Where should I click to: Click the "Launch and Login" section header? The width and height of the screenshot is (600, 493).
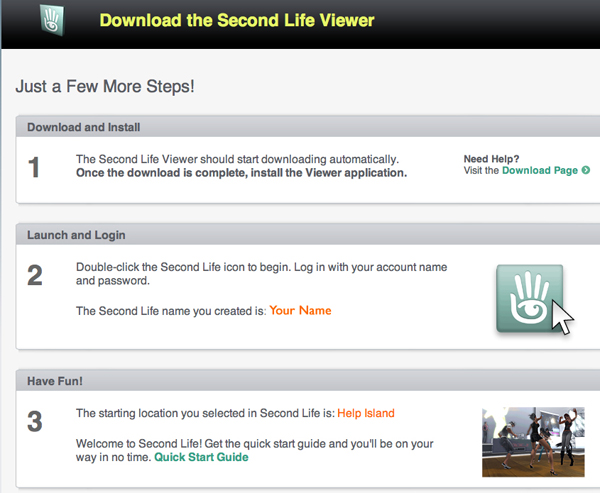pyautogui.click(x=76, y=235)
